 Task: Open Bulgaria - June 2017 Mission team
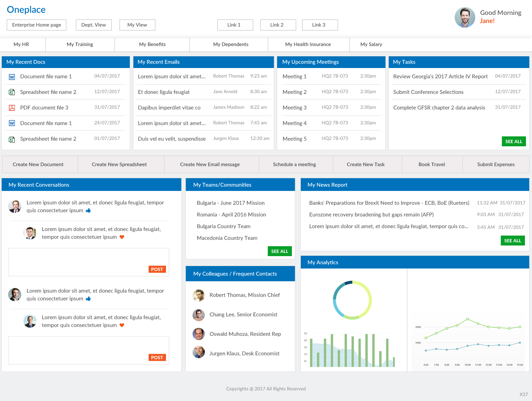coord(231,203)
